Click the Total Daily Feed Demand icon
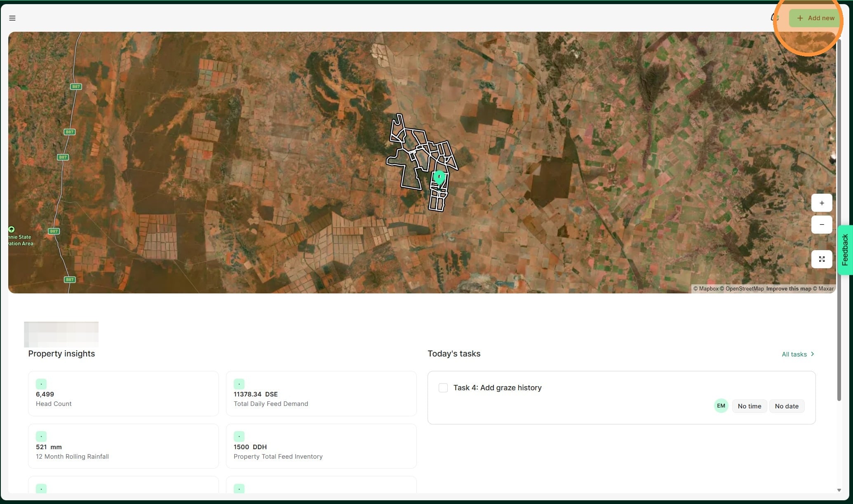 click(x=239, y=384)
